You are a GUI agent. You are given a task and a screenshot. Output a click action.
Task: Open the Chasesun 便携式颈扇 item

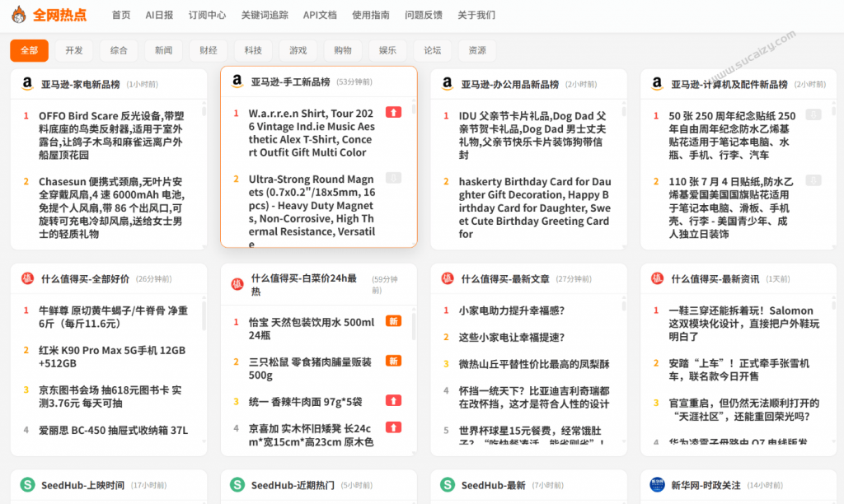click(x=111, y=208)
